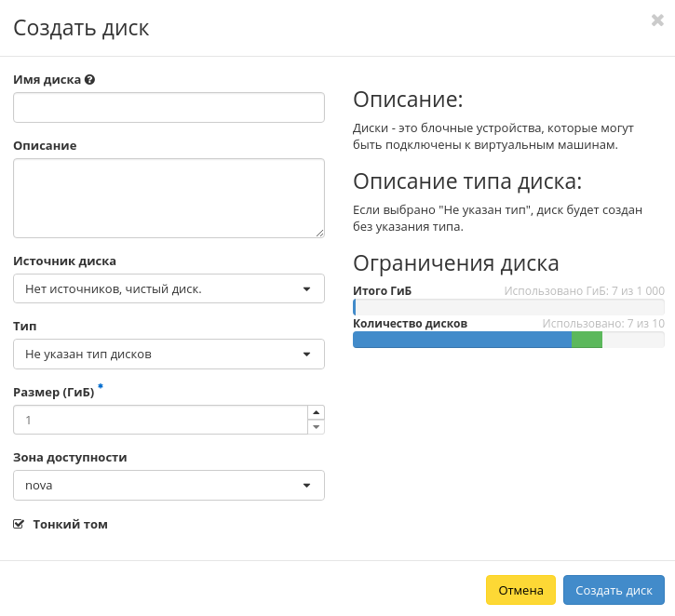The width and height of the screenshot is (675, 616).
Task: Click inside the Описание text area
Action: [x=169, y=197]
